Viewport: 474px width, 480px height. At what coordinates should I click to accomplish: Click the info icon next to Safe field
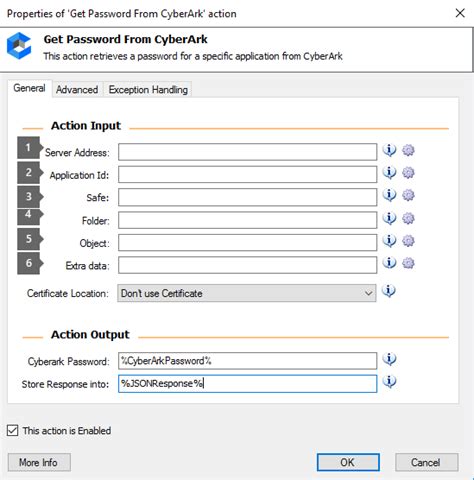[x=389, y=195]
